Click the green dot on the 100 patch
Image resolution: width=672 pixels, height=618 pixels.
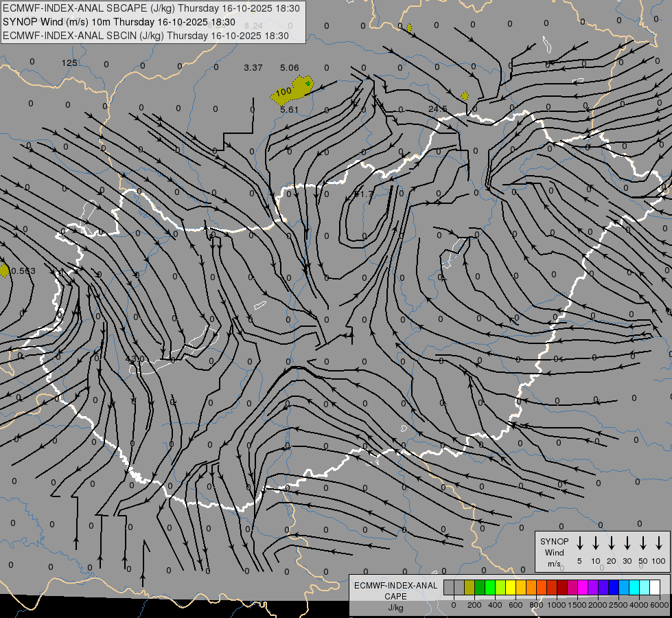click(308, 83)
